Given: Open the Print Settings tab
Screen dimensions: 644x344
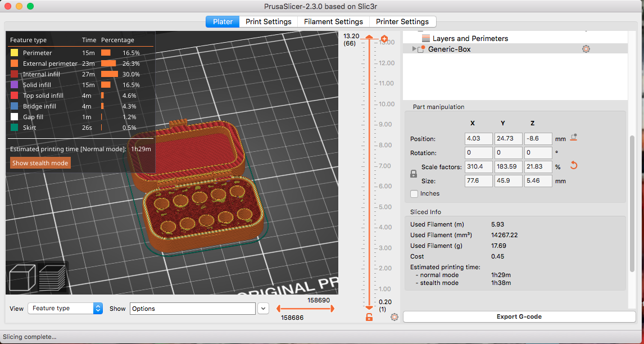Looking at the screenshot, I should [269, 22].
